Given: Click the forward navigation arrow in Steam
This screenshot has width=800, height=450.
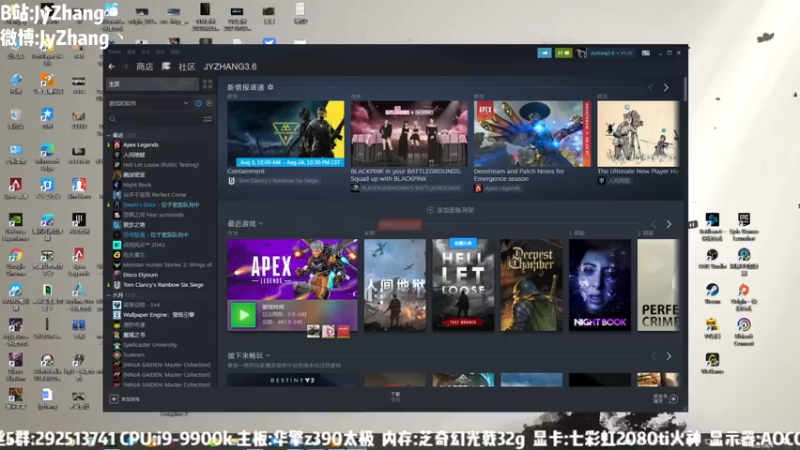Looking at the screenshot, I should coord(124,66).
